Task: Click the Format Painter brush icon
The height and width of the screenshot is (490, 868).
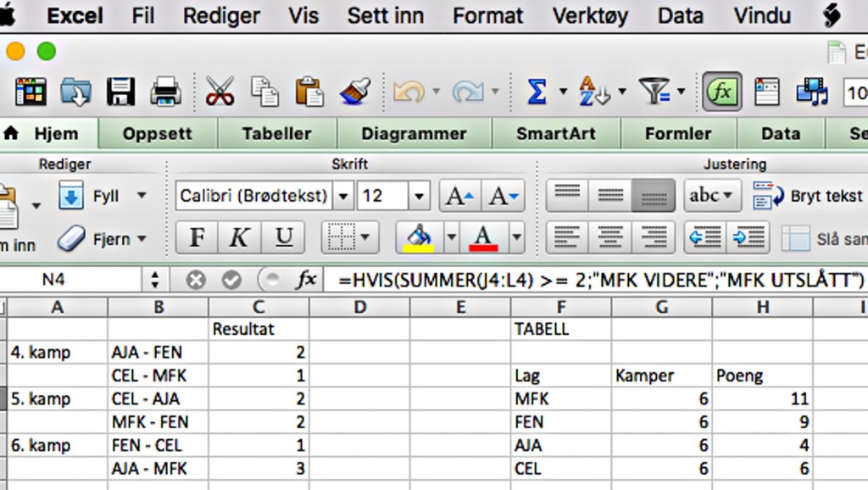Action: pyautogui.click(x=353, y=92)
